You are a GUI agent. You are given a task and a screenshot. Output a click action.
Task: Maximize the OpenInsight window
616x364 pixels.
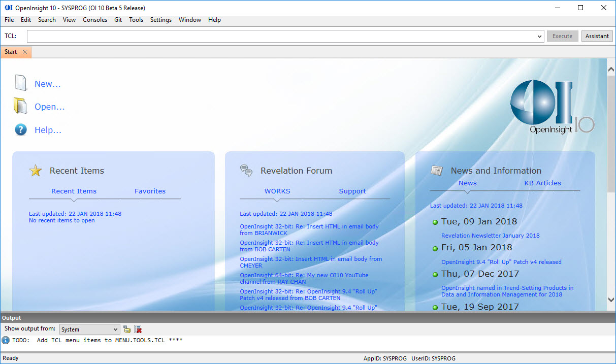[580, 8]
